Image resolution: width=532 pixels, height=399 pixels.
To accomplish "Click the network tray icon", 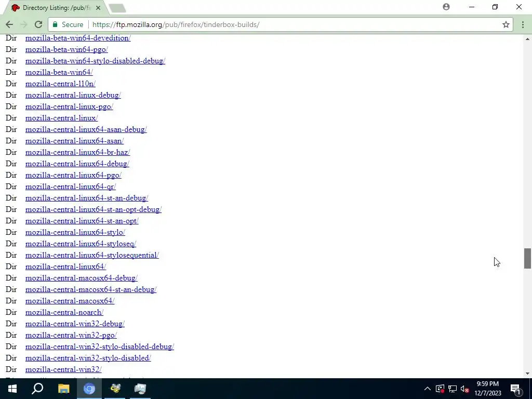I will coord(453,389).
